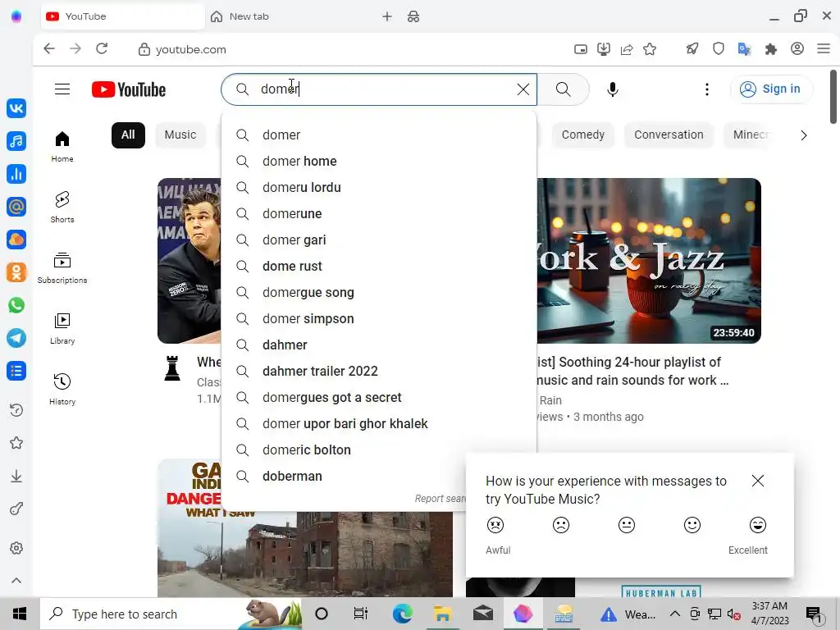Open Windows Start menu
840x630 pixels.
coord(20,614)
